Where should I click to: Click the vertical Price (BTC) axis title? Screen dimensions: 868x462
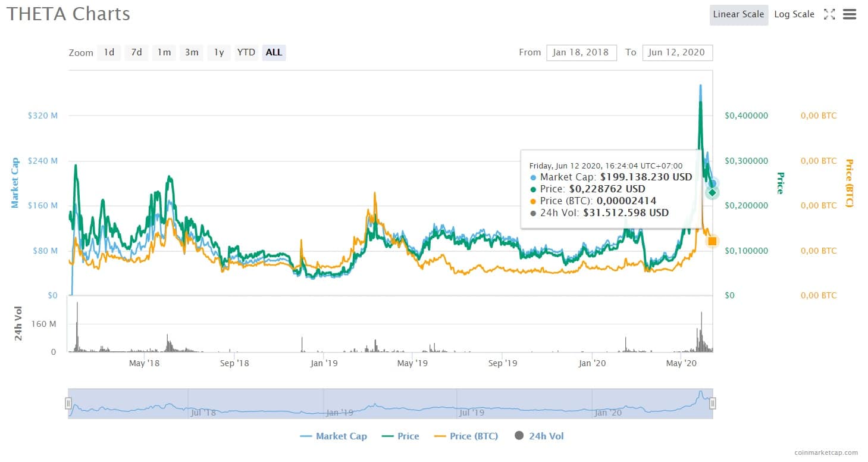pos(848,183)
